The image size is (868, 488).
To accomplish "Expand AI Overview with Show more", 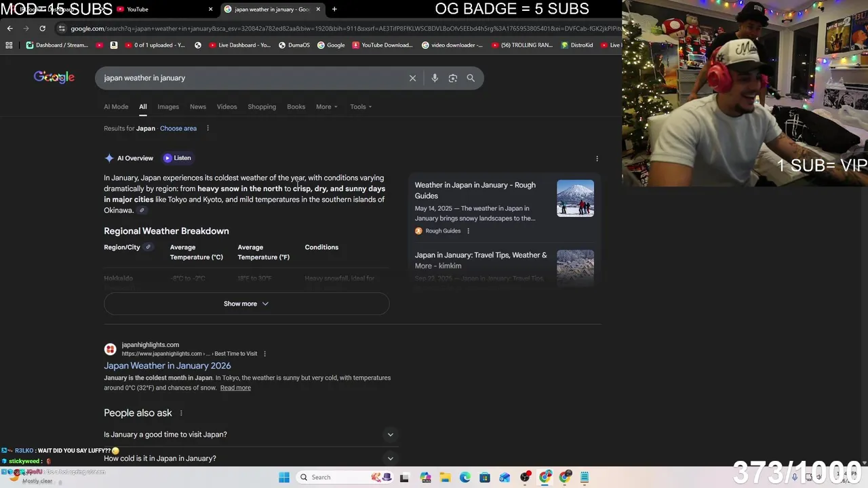I will click(246, 304).
